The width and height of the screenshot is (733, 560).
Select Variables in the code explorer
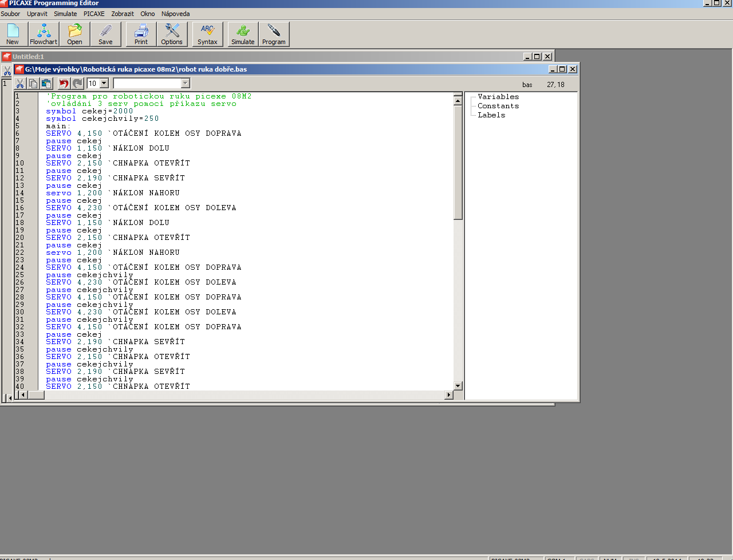498,97
